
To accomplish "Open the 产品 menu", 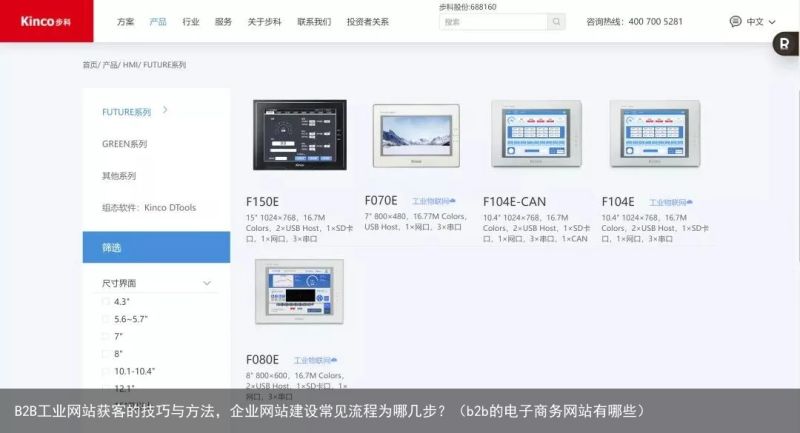I will click(158, 22).
